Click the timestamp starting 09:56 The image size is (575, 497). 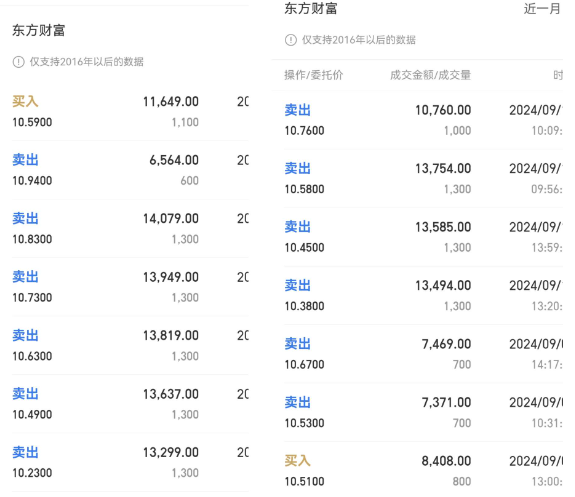(547, 189)
